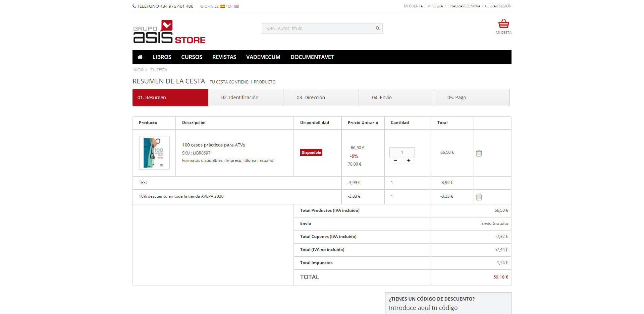The width and height of the screenshot is (644, 314).
Task: Open the VADEMECUM menu item
Action: point(263,57)
